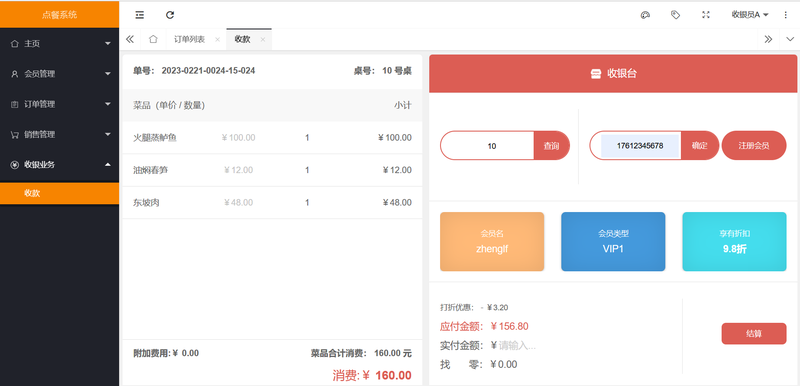The width and height of the screenshot is (800, 386).
Task: Click the 查询 button
Action: [552, 146]
